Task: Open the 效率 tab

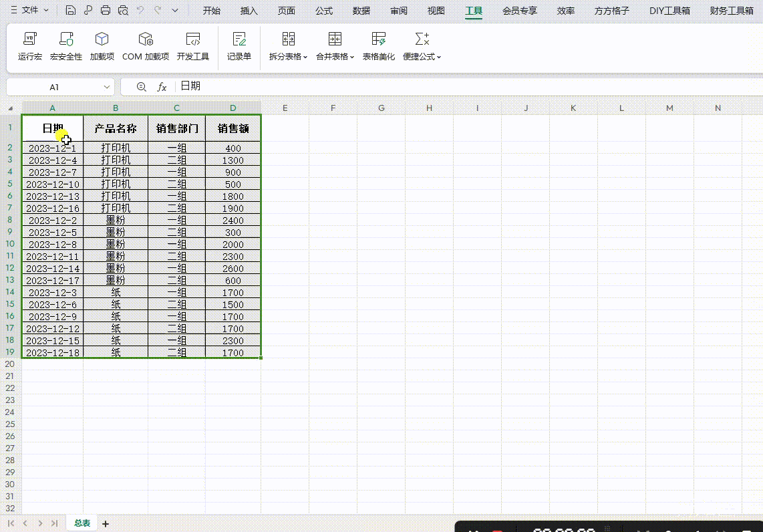Action: click(566, 11)
